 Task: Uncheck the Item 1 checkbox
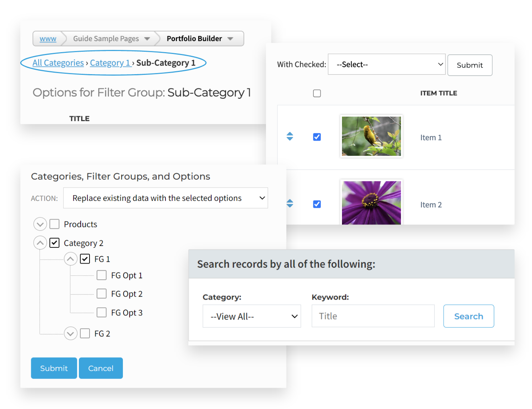pos(317,137)
